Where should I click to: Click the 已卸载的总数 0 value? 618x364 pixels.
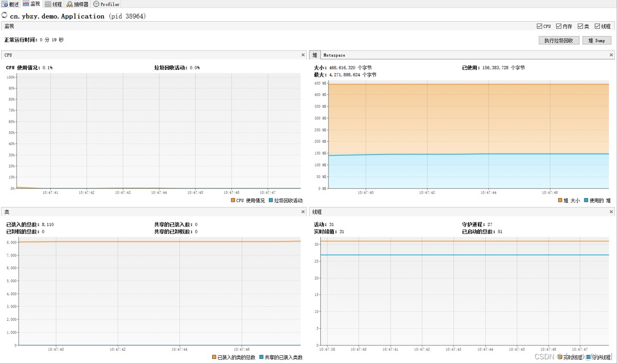click(43, 232)
